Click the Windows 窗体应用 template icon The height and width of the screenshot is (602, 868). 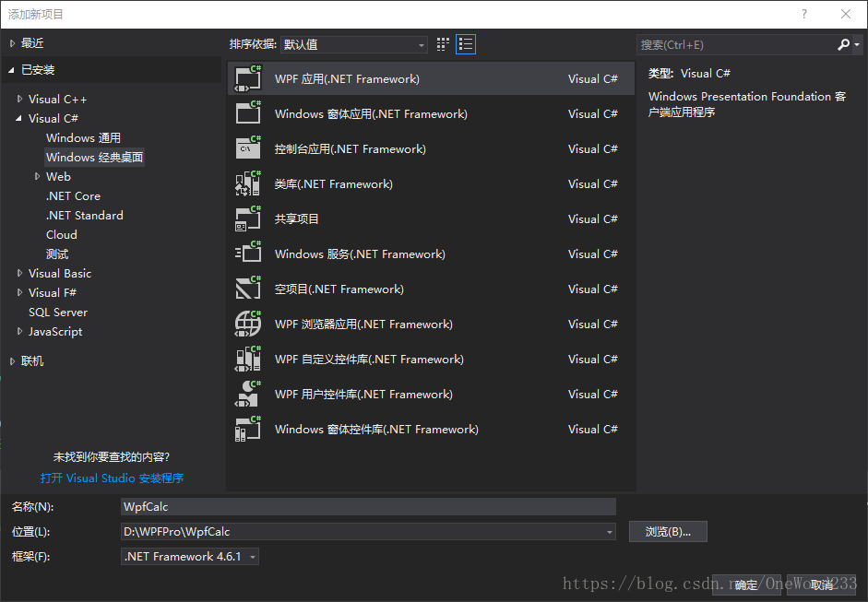click(x=248, y=113)
